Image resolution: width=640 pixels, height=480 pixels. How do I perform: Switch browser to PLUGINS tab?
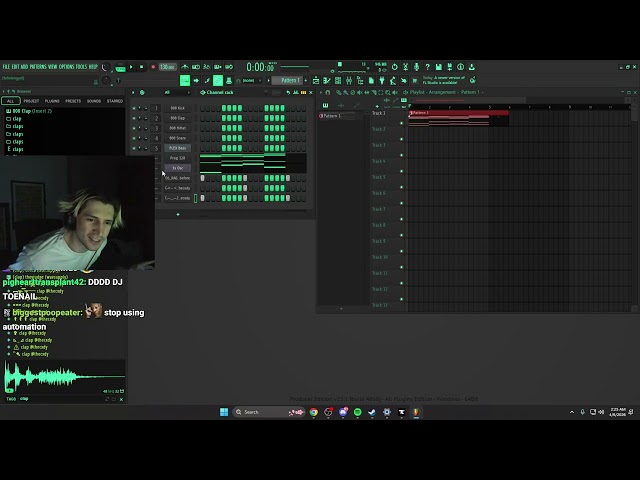click(x=52, y=101)
